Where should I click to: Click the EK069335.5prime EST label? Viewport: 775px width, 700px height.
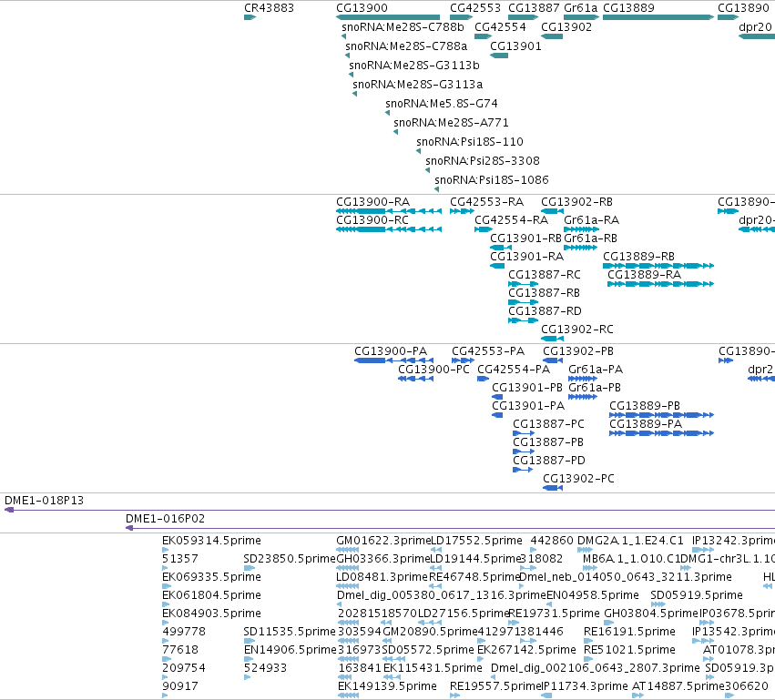[211, 577]
